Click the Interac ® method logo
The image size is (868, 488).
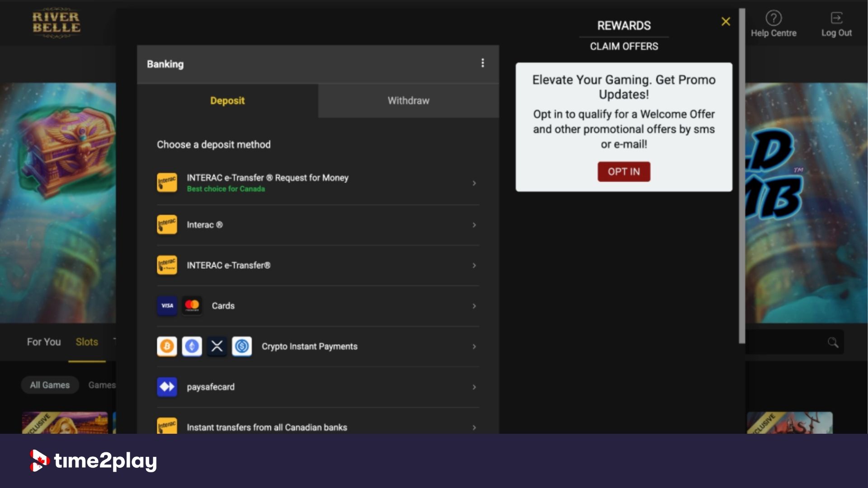167,225
